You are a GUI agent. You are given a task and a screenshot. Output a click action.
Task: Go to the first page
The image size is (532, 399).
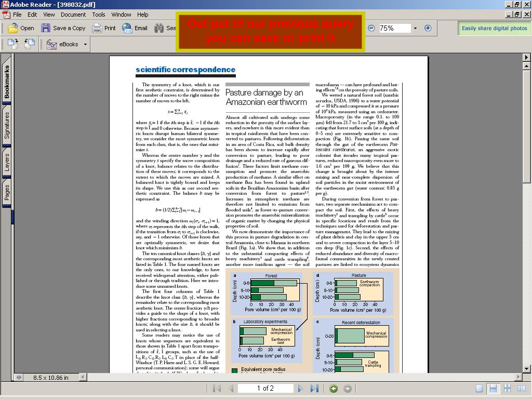pos(217,389)
